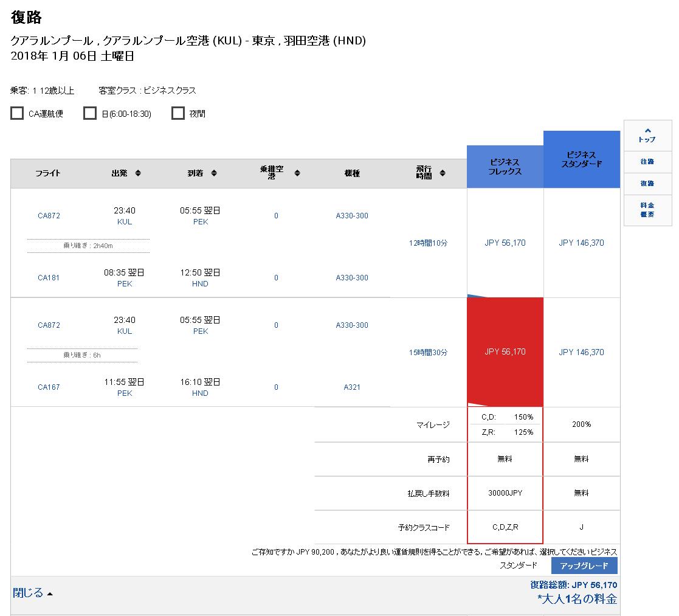
Task: Click the red selected JPY 56,170 fare cell
Action: (x=505, y=351)
